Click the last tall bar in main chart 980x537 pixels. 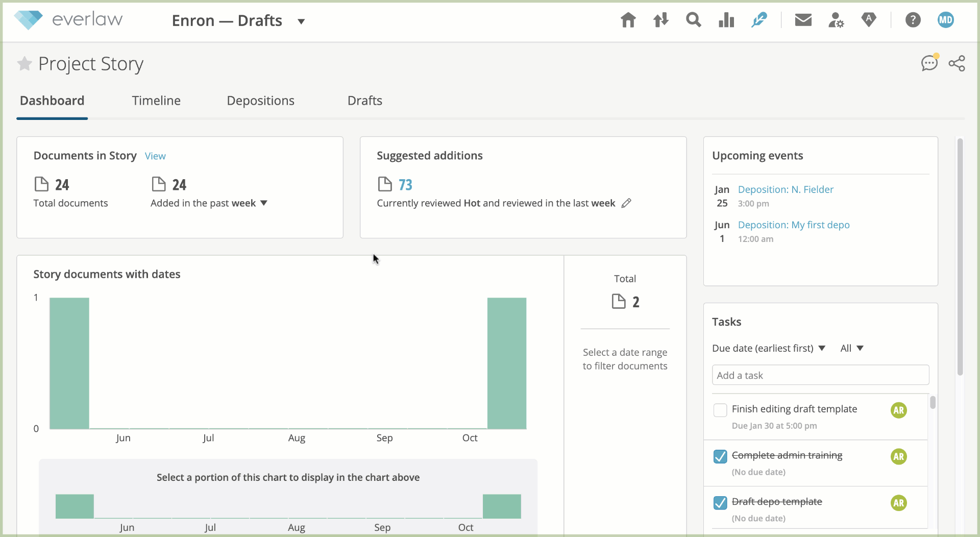pyautogui.click(x=507, y=363)
